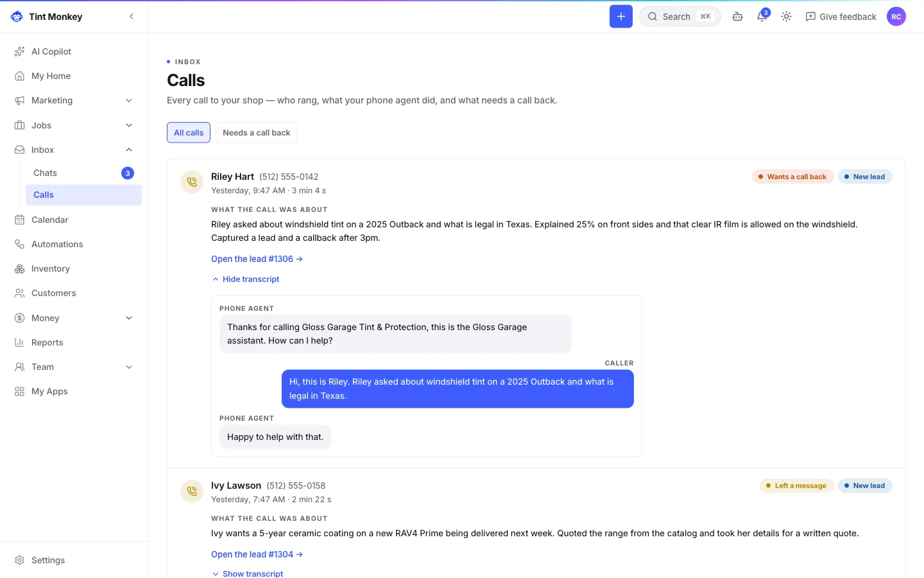Hide transcript for Riley Hart's call
Viewport: 924px width, 578px height.
pyautogui.click(x=246, y=279)
